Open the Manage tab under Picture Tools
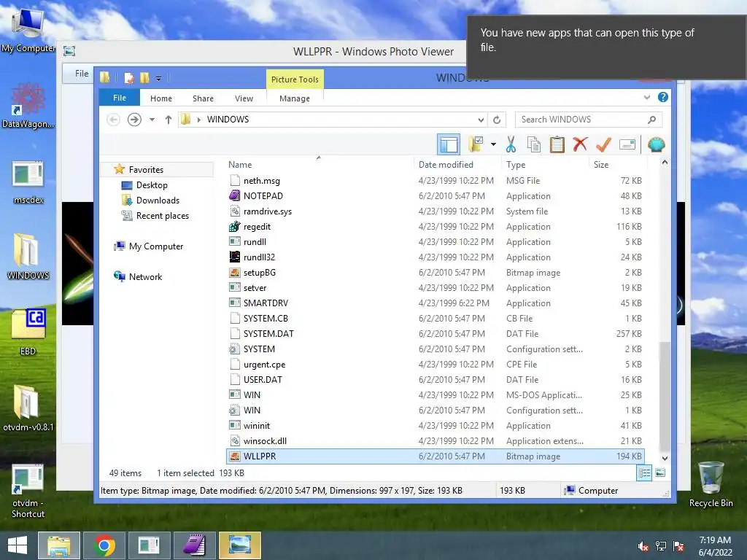 (x=295, y=98)
